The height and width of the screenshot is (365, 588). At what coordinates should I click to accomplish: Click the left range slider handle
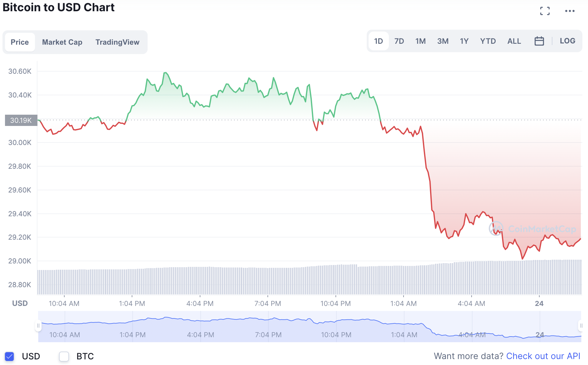[38, 326]
